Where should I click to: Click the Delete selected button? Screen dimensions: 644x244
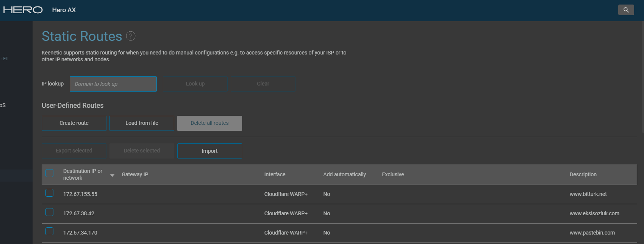[x=142, y=151]
